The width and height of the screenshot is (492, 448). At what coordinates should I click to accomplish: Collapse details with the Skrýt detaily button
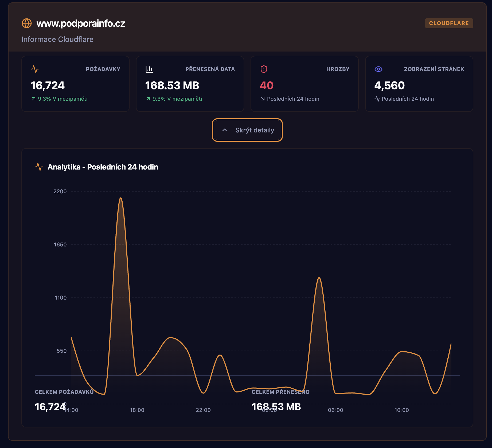pyautogui.click(x=247, y=130)
